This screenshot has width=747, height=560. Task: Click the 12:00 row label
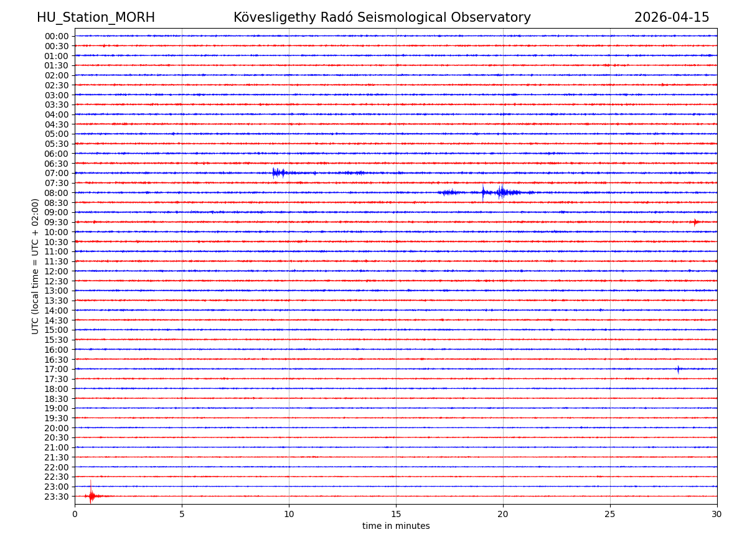[x=56, y=271]
